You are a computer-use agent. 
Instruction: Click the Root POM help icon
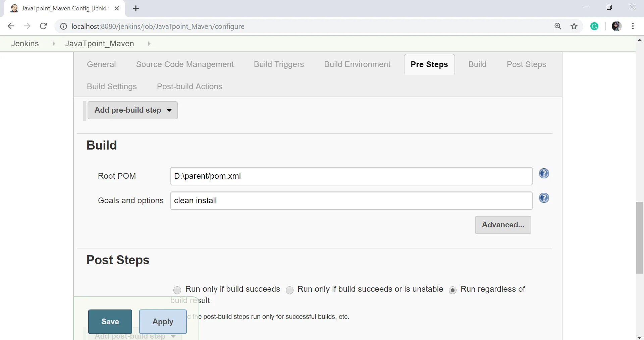(x=544, y=173)
